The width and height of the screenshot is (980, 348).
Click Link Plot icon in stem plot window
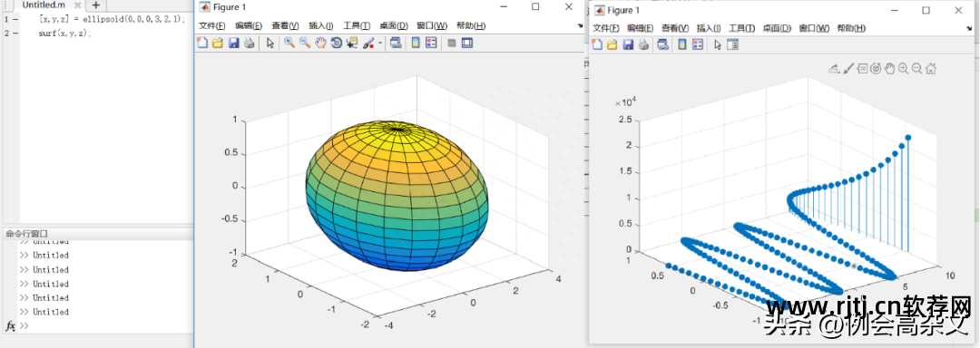pos(663,44)
